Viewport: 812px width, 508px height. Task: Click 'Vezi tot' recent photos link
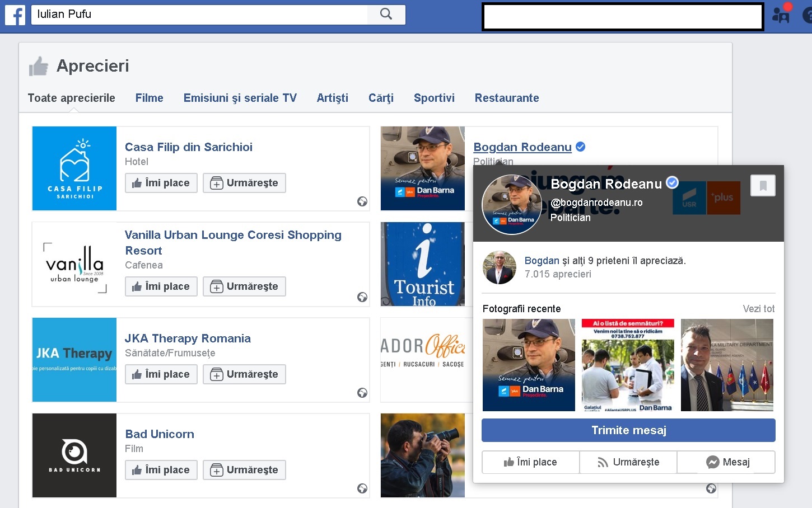759,309
